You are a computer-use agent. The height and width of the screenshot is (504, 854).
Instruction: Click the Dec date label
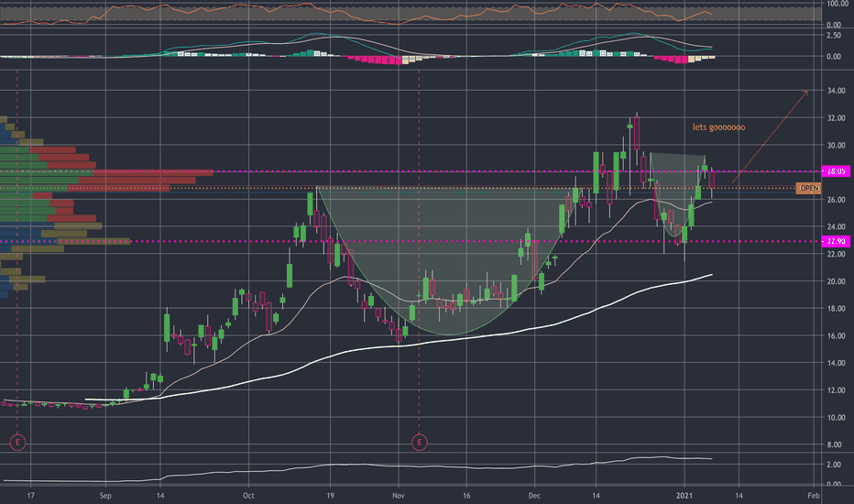[534, 495]
